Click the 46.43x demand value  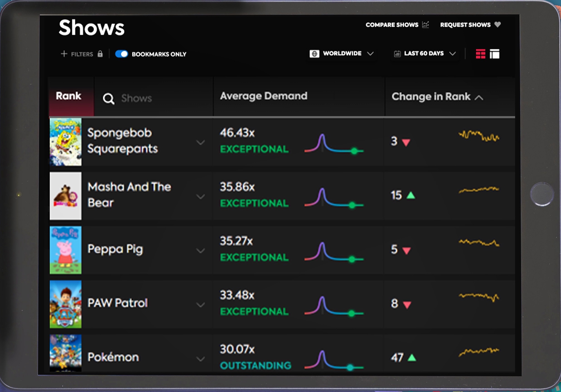coord(237,133)
